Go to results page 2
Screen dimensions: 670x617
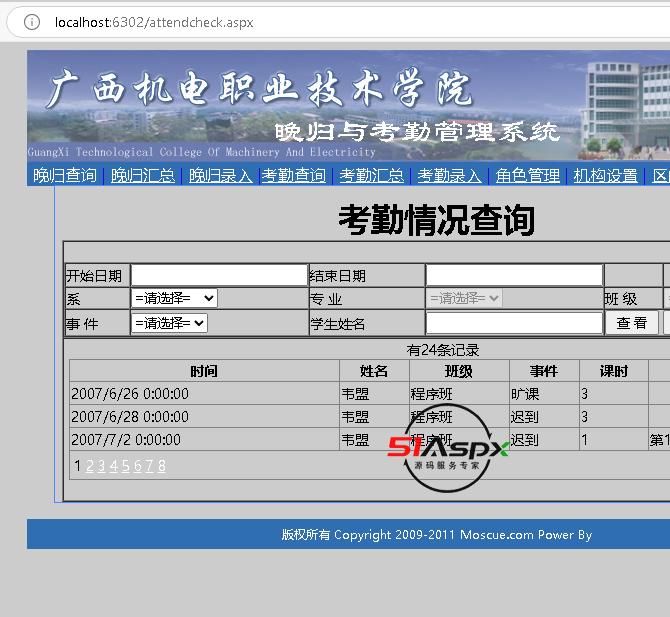click(x=90, y=466)
